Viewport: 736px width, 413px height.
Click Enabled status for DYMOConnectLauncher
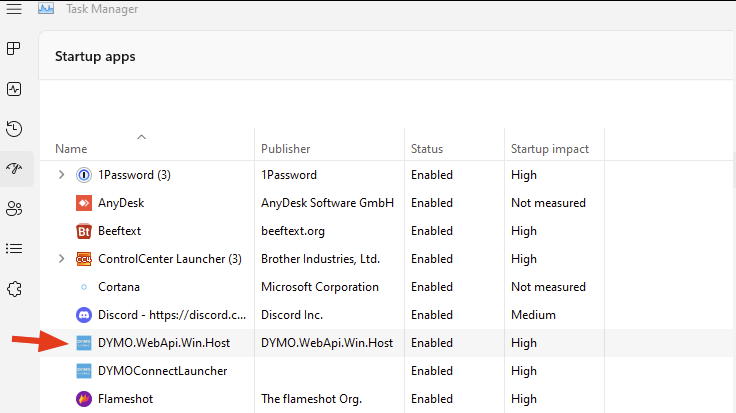pos(432,371)
